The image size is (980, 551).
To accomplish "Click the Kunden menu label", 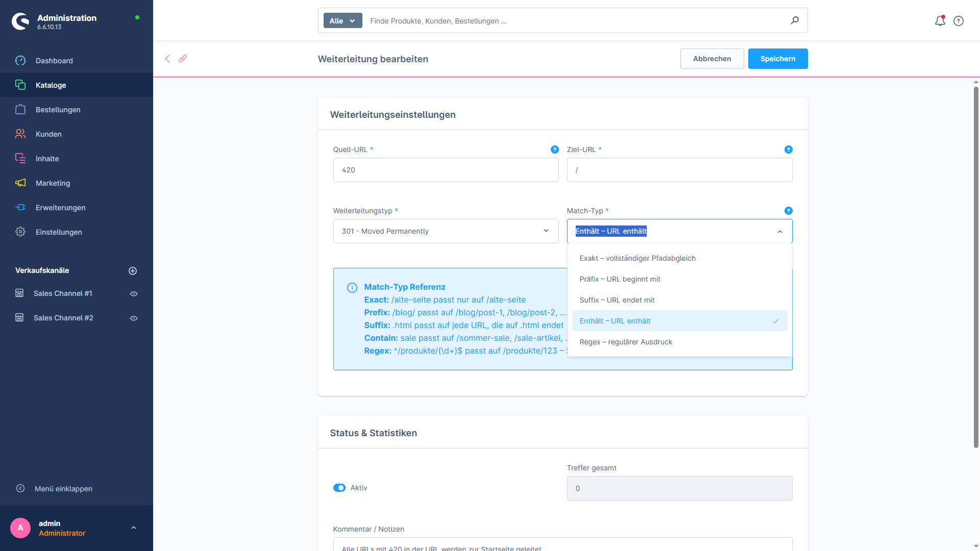I will (48, 134).
